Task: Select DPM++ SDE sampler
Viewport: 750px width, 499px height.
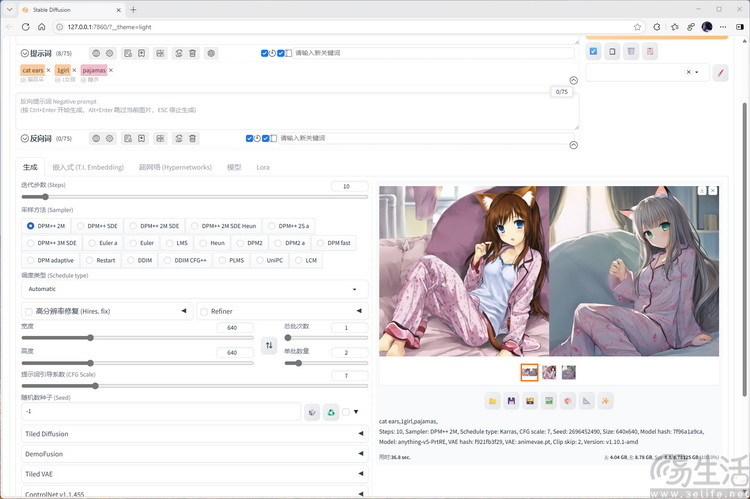Action: tap(98, 226)
